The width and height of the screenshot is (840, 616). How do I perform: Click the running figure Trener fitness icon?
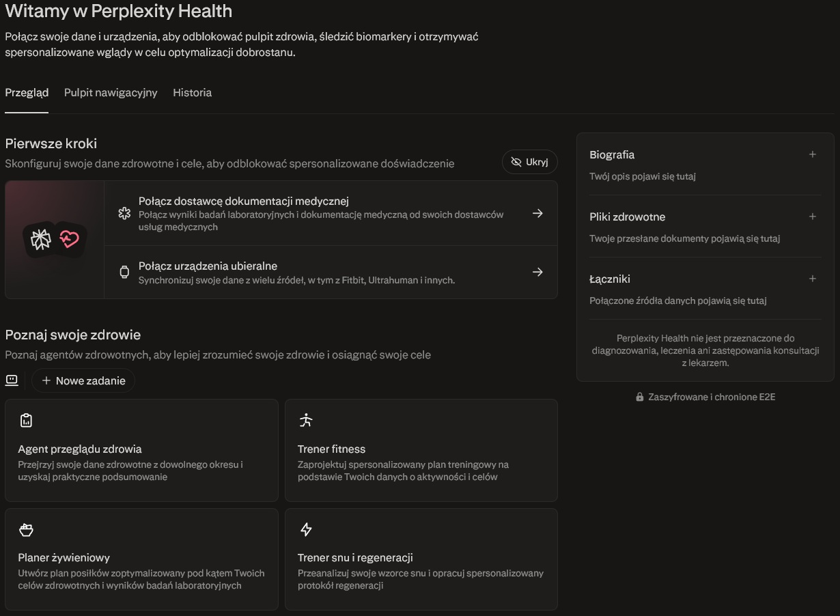306,420
